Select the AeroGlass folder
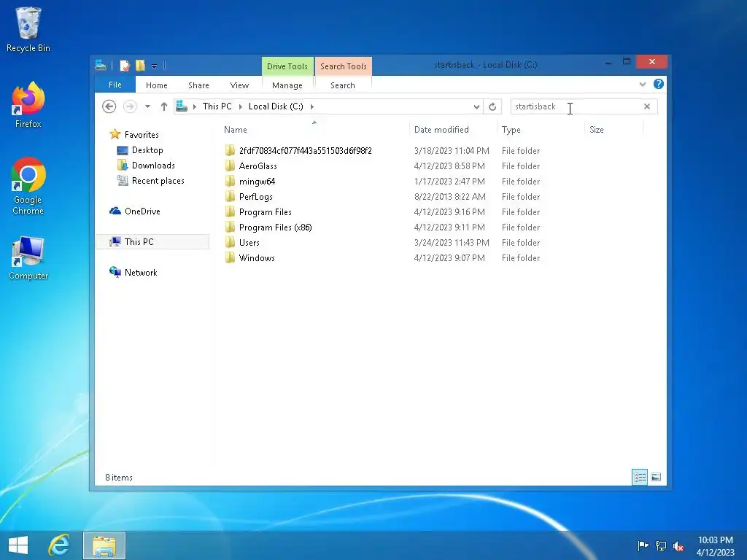 tap(258, 166)
